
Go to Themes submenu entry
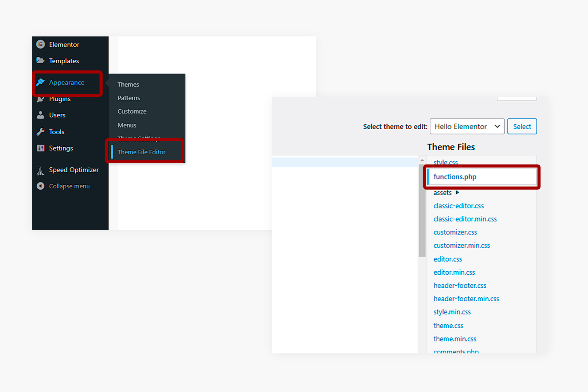[128, 85]
